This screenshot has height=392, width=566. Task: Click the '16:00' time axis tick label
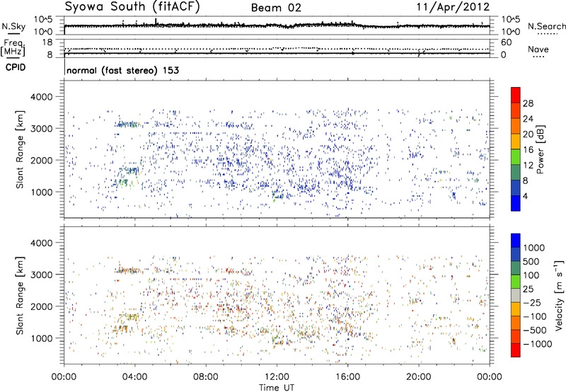347,377
